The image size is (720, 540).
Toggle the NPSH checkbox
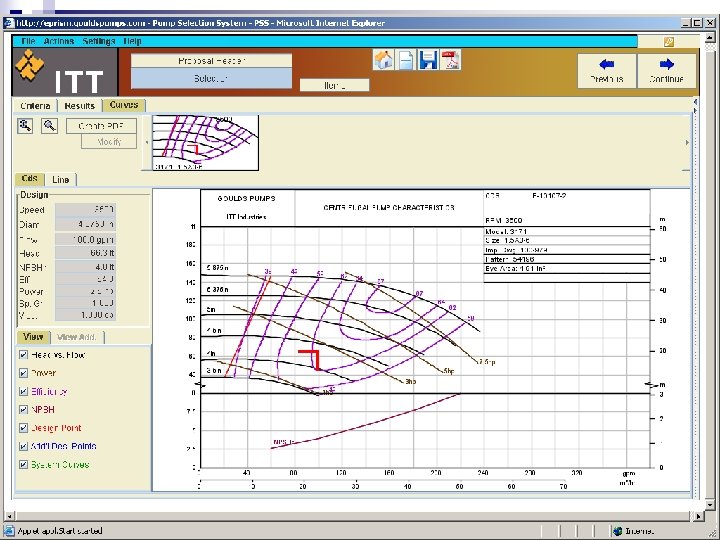click(x=23, y=410)
